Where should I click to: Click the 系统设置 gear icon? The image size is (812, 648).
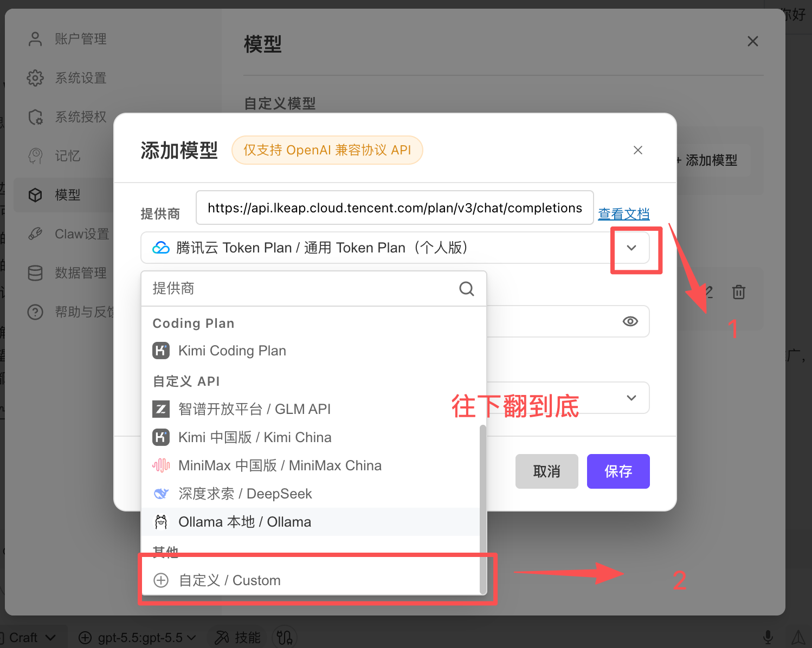tap(35, 78)
